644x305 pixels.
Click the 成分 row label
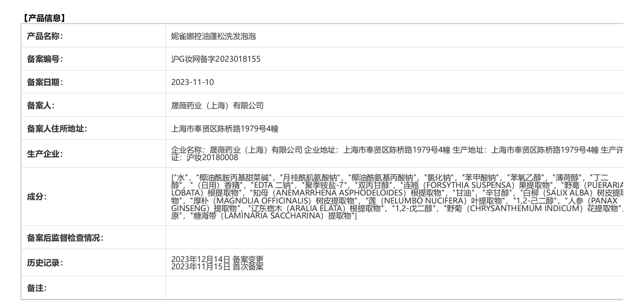pos(37,197)
